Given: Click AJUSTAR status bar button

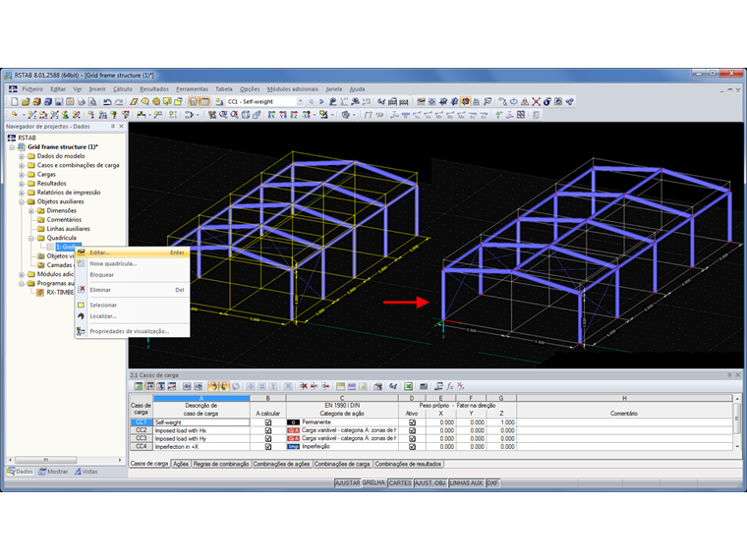Looking at the screenshot, I should (x=347, y=482).
